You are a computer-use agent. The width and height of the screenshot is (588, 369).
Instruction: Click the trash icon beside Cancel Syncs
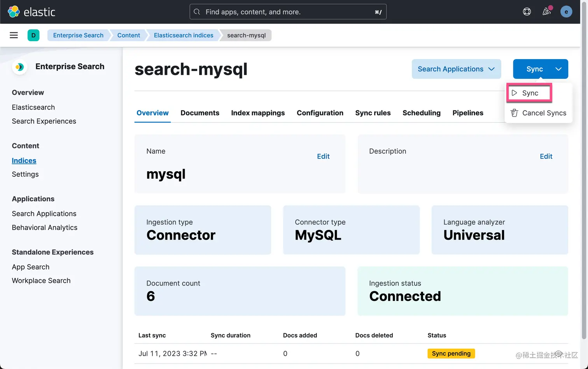514,113
